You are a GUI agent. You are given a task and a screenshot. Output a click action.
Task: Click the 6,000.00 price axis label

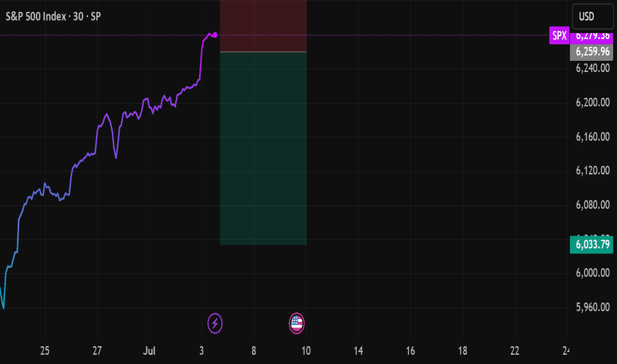593,273
